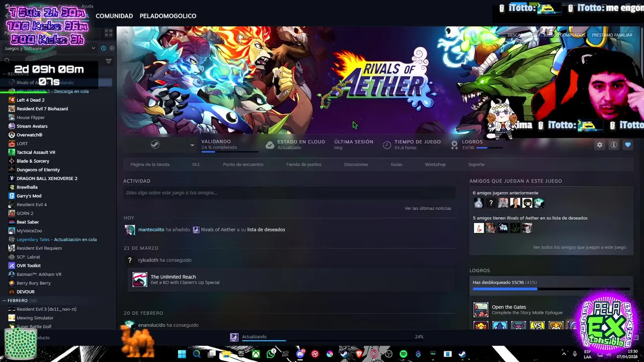
Task: Click the Validando 24% progress bar
Action: pos(230,151)
